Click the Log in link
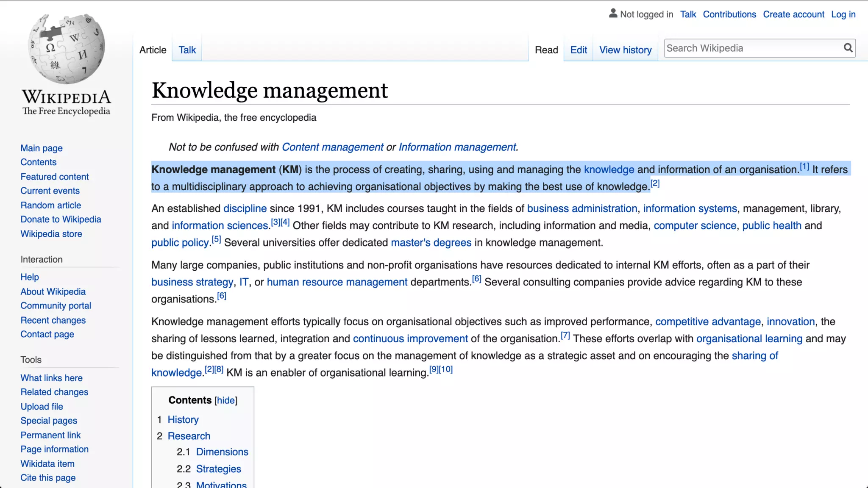 coord(843,14)
